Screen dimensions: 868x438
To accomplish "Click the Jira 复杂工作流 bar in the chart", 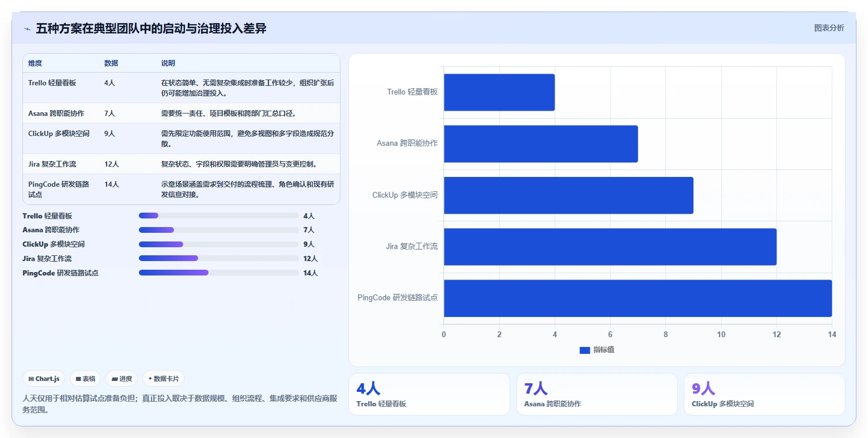I will (610, 247).
